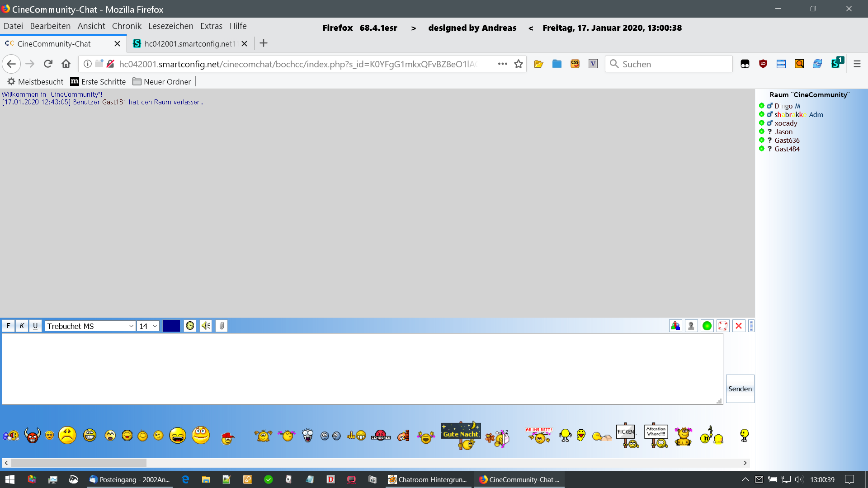Open the dark blue text color swatch
The height and width of the screenshot is (488, 868).
click(x=171, y=326)
